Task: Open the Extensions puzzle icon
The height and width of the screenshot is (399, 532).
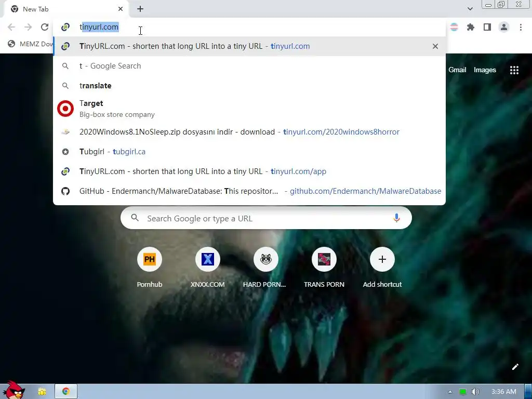Action: [471, 27]
